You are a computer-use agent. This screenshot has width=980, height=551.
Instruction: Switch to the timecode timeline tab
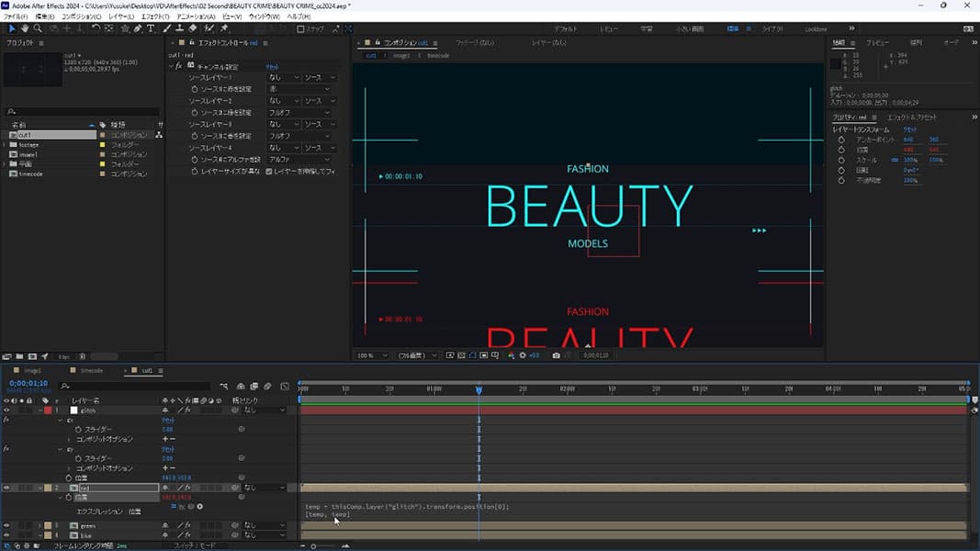91,370
